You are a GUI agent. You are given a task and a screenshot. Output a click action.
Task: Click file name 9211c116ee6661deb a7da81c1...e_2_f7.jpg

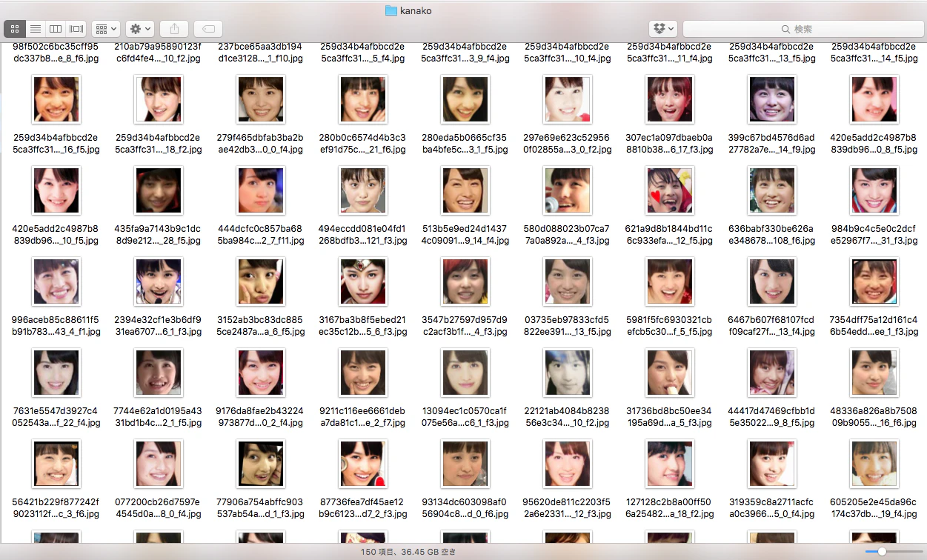pyautogui.click(x=363, y=417)
